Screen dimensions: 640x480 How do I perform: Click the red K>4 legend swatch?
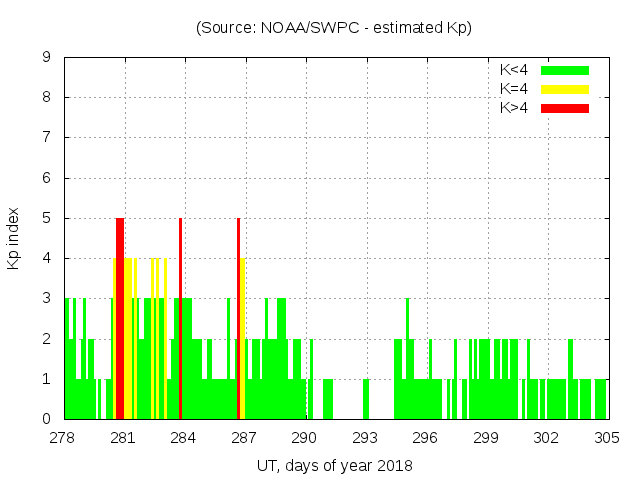pos(565,108)
